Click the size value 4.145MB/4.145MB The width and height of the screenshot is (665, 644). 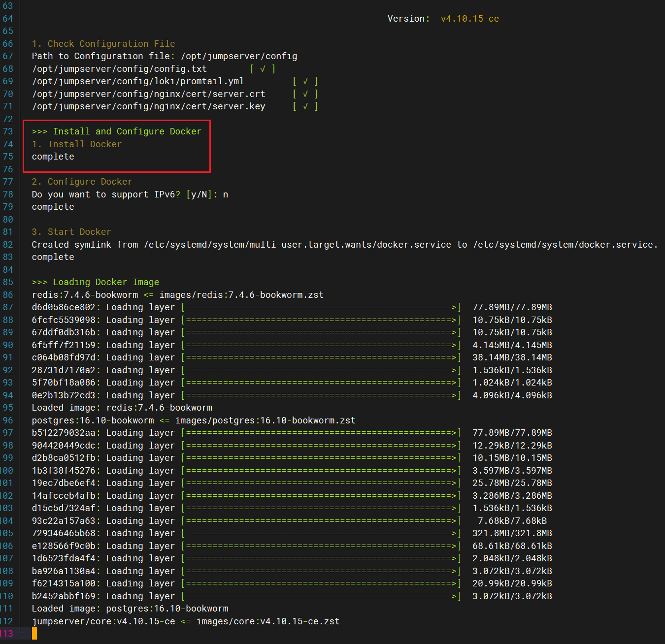click(x=512, y=345)
